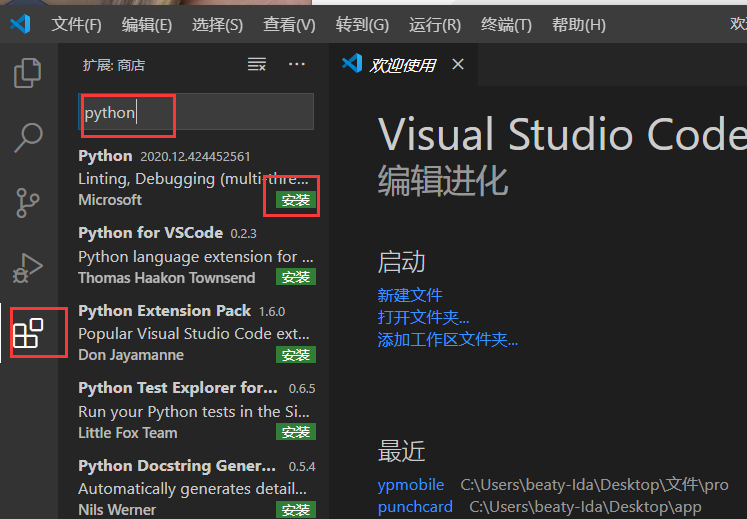Viewport: 747px width, 519px height.
Task: Select Python Docstring Gener... title
Action: (177, 466)
